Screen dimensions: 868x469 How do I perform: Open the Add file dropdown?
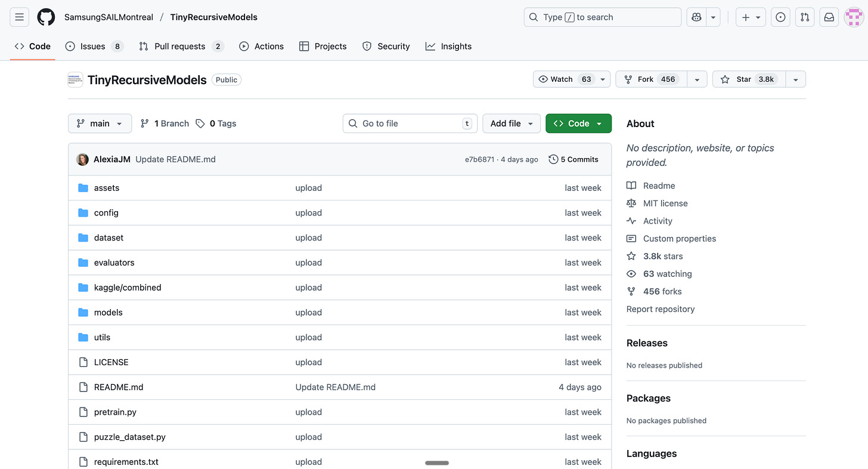coord(511,124)
